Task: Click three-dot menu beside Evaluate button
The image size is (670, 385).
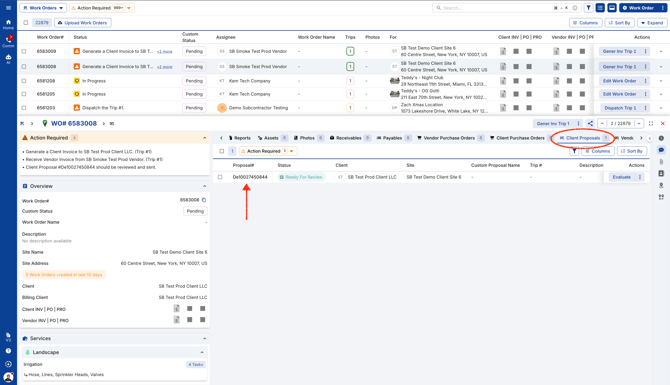Action: click(640, 177)
